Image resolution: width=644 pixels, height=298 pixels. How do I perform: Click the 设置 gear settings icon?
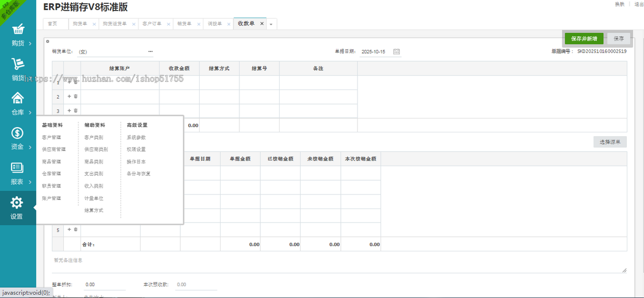tap(17, 203)
